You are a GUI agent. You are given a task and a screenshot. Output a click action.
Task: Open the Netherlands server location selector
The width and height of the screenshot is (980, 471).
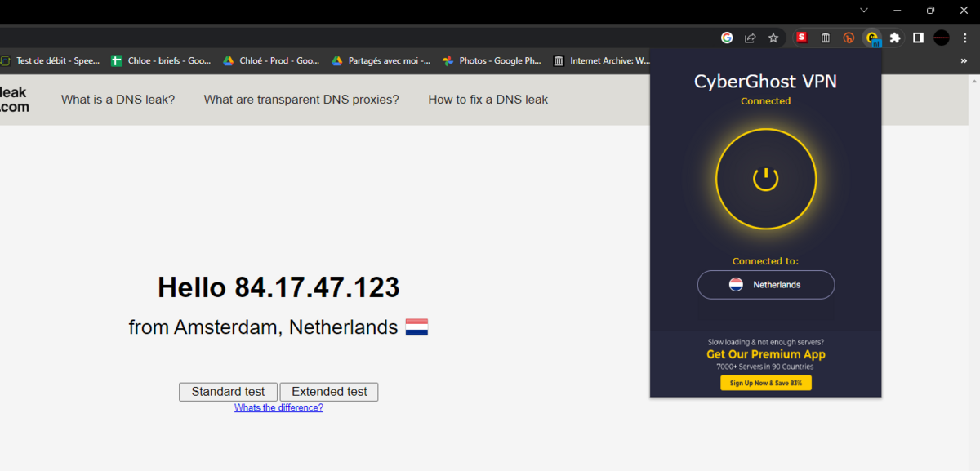pyautogui.click(x=766, y=285)
